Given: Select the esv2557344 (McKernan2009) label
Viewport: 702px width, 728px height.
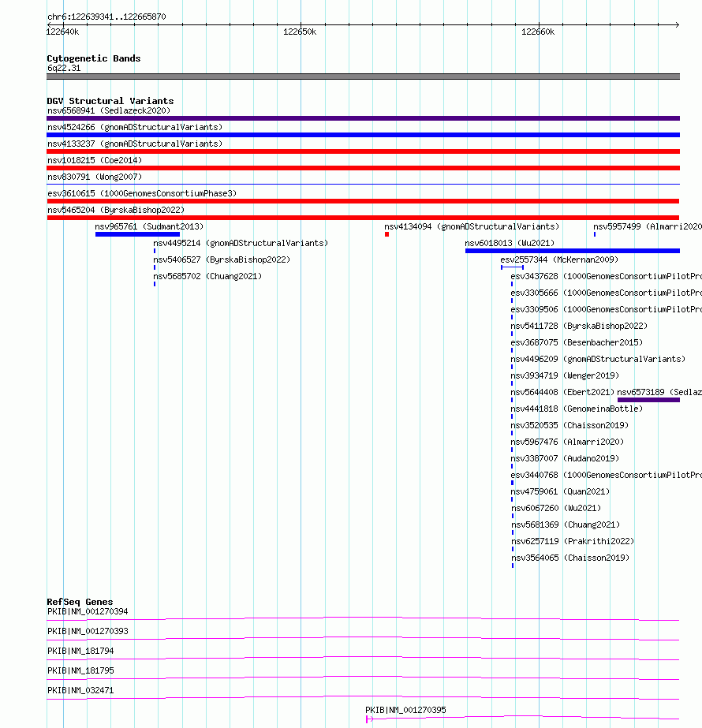Looking at the screenshot, I should (x=559, y=260).
